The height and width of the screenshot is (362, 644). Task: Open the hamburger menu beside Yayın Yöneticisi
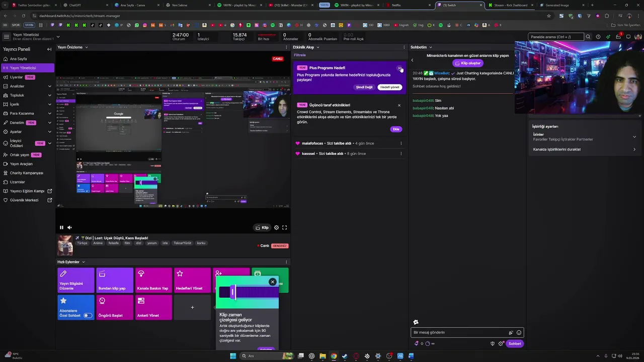point(6,36)
